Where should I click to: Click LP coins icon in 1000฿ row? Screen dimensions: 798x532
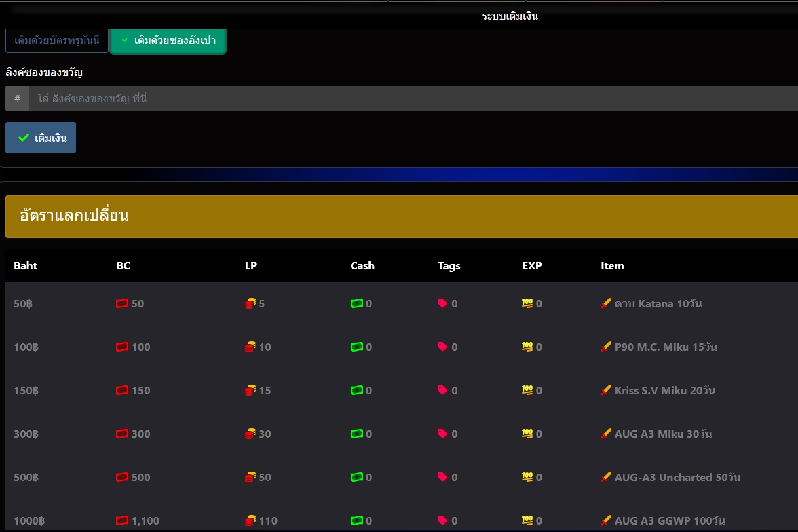point(250,521)
